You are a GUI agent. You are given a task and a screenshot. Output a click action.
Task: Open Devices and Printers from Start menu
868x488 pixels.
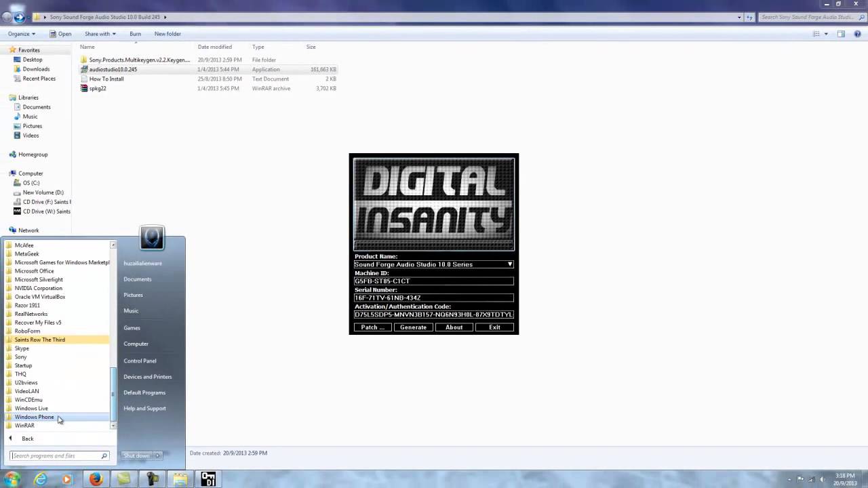[148, 377]
